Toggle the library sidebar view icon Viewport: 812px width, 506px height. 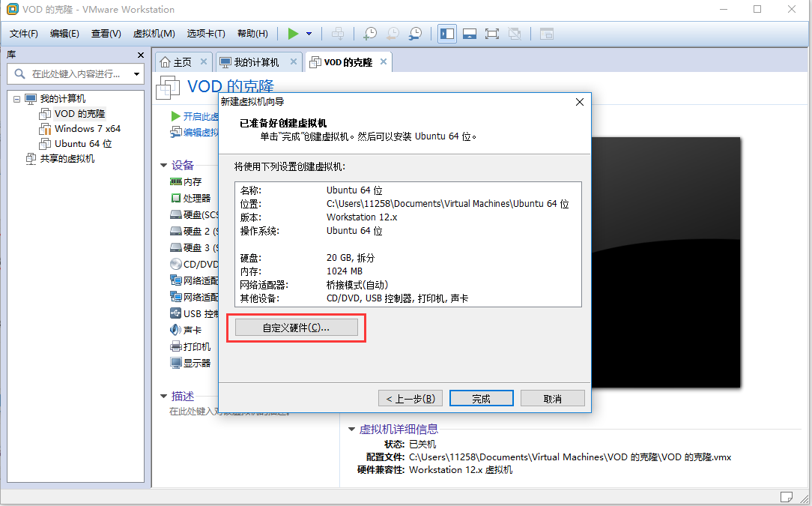[x=447, y=34]
